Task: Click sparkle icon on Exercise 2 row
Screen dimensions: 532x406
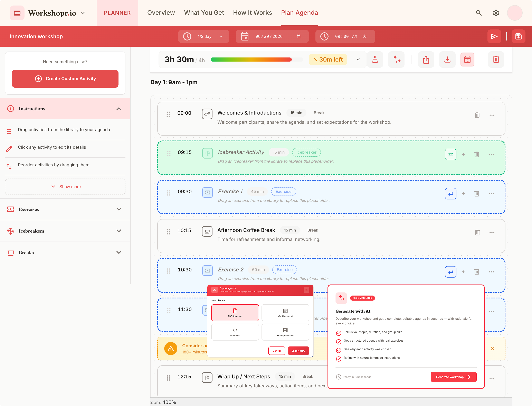Action: coord(463,272)
